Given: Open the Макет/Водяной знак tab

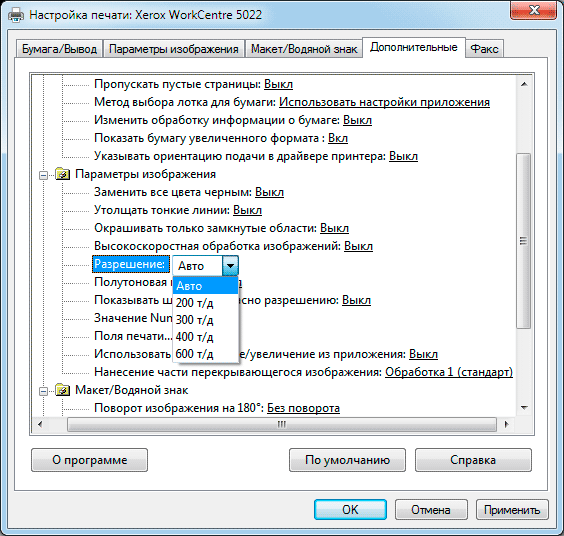Looking at the screenshot, I should (x=304, y=49).
